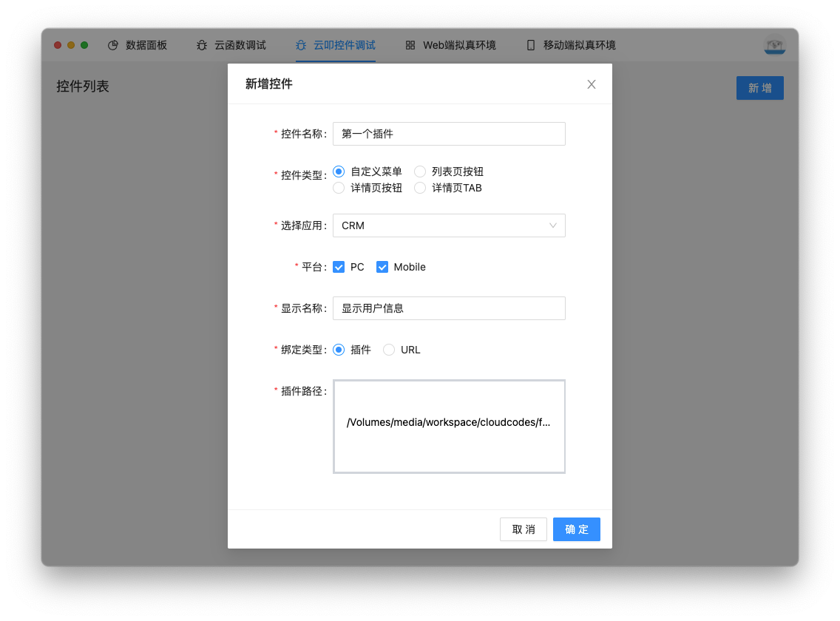Click the 插件路径 file path box
This screenshot has width=840, height=621.
[449, 426]
